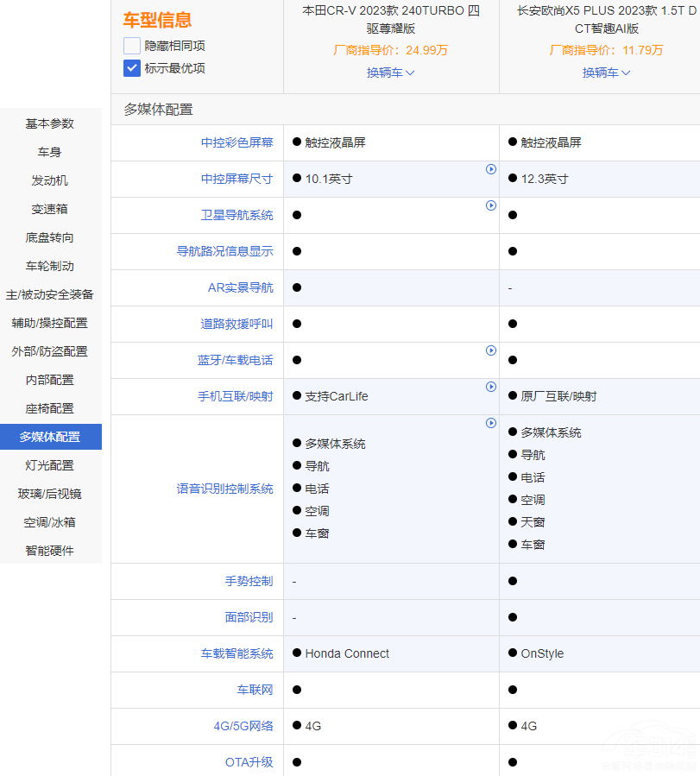Open 智能硬件 sidebar item
This screenshot has height=776, width=700.
50,551
